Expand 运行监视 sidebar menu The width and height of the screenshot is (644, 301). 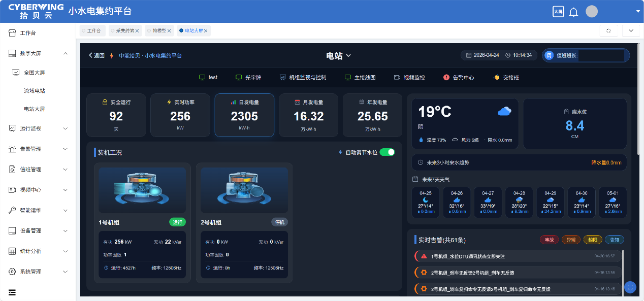pyautogui.click(x=38, y=128)
